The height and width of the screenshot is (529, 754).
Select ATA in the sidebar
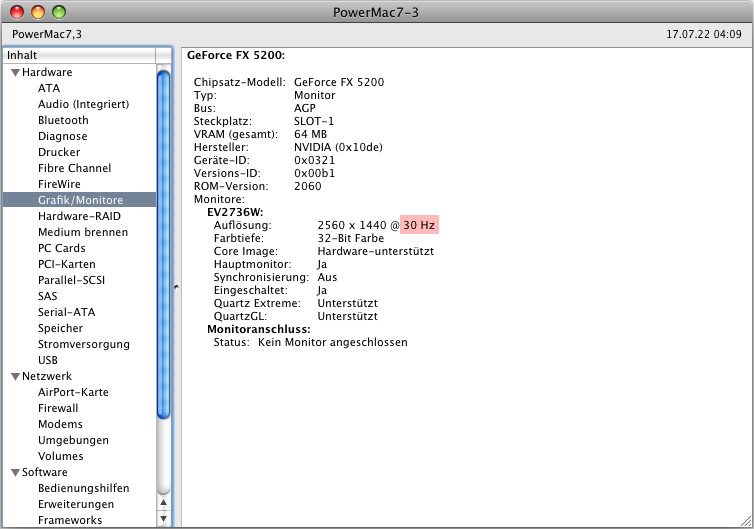tap(49, 88)
